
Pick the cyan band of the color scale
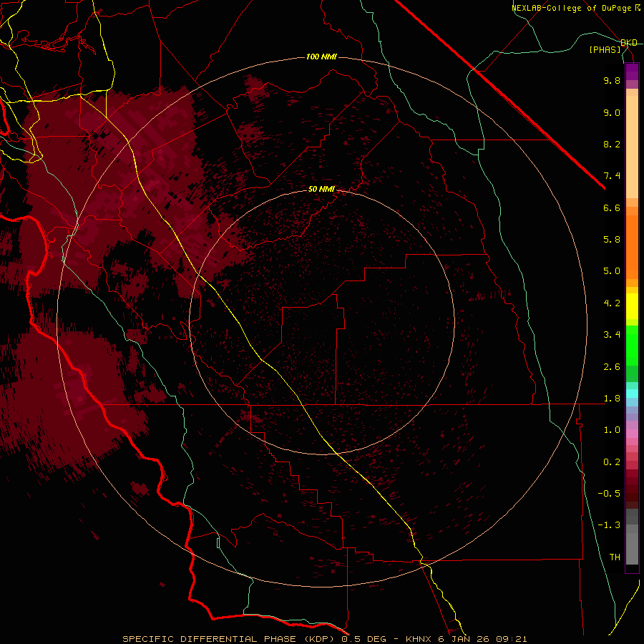(632, 394)
